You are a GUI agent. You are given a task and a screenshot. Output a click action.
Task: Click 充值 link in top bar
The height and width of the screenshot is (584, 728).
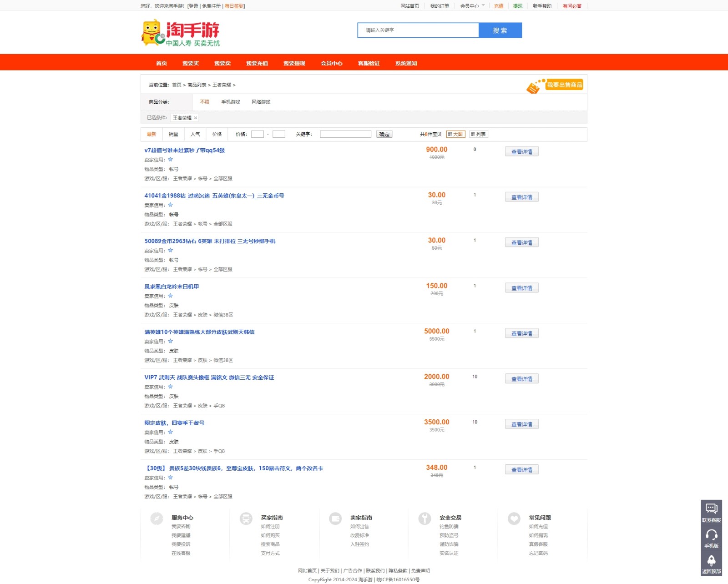499,6
